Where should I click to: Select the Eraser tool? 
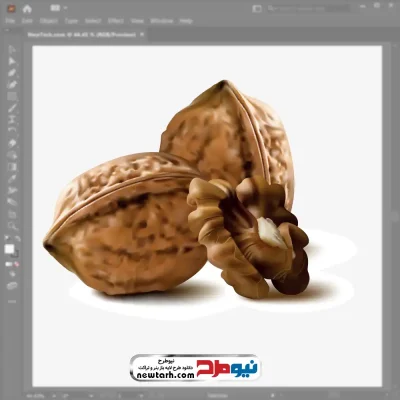coord(12,143)
